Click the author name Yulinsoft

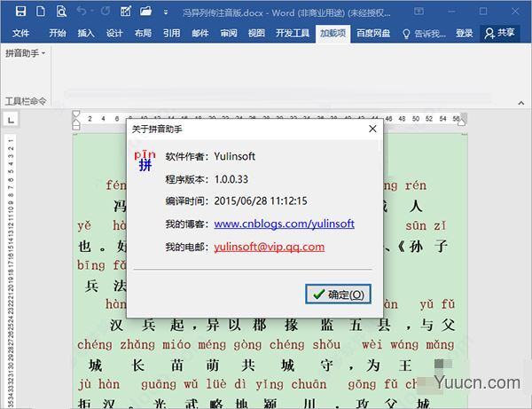tap(234, 156)
